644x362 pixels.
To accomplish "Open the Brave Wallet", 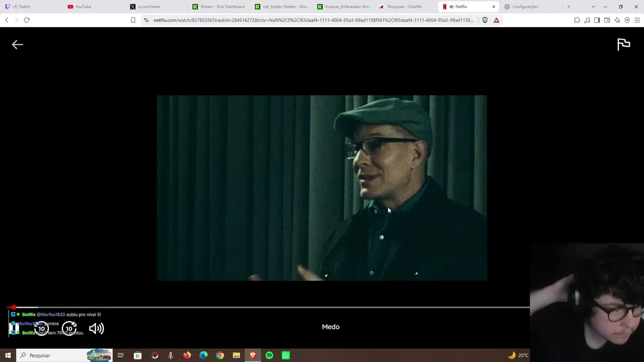I will point(607,20).
